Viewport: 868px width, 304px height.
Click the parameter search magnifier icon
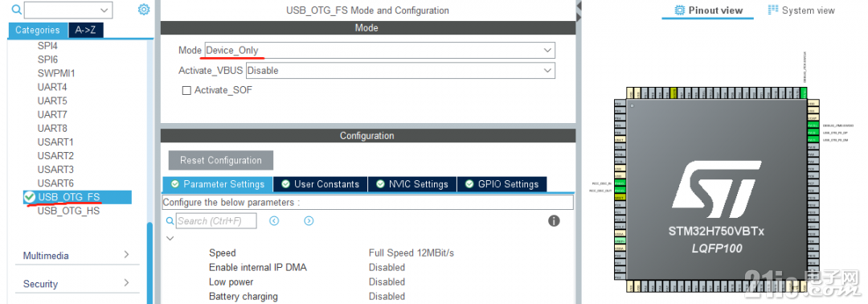click(x=170, y=221)
